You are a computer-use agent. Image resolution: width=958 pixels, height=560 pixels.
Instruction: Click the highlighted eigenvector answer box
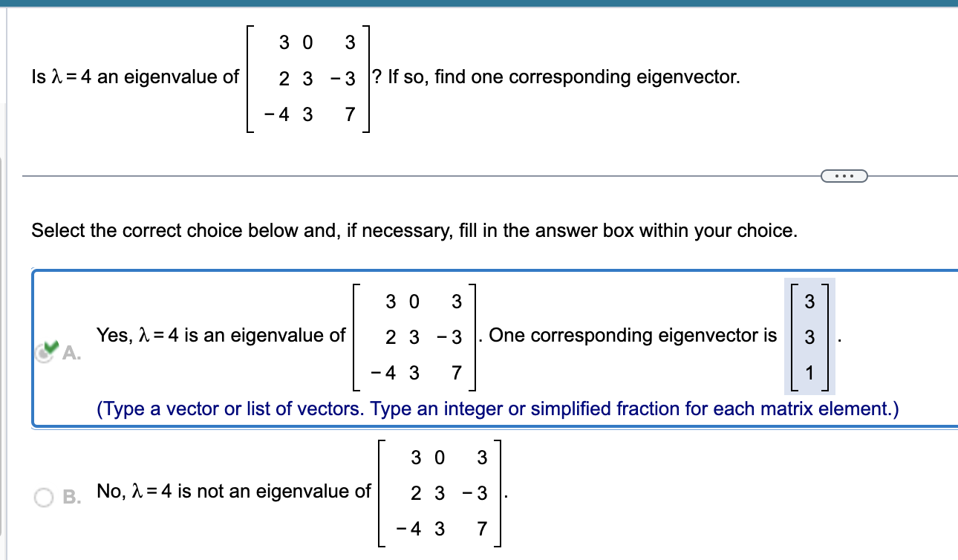809,336
